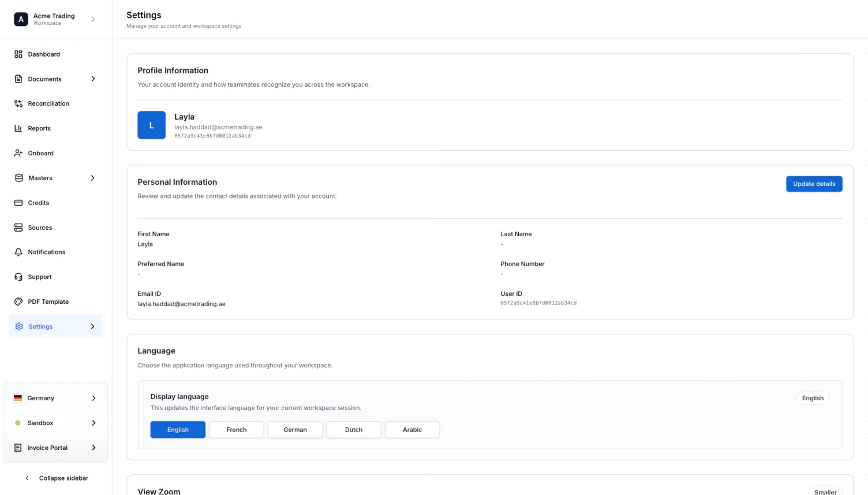Click the Support headset icon
This screenshot has width=868, height=495.
(x=18, y=277)
